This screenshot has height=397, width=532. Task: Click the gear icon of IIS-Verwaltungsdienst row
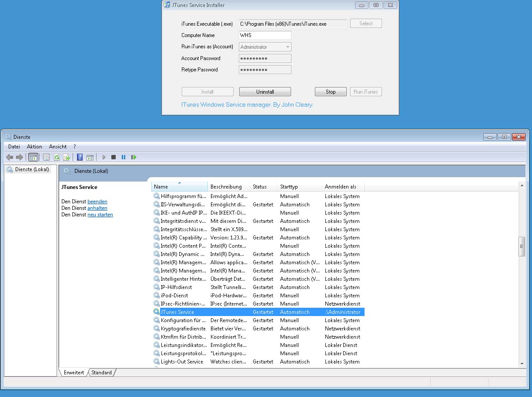[157, 204]
